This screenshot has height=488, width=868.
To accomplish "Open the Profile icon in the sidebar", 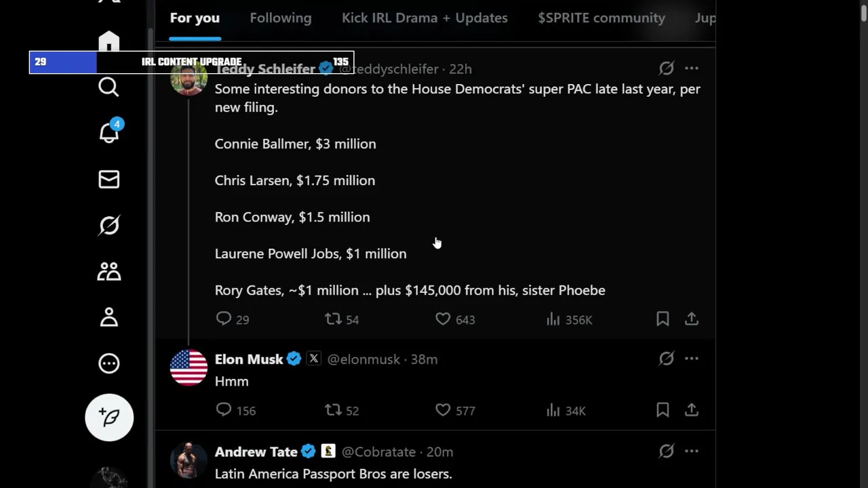I will (x=108, y=317).
